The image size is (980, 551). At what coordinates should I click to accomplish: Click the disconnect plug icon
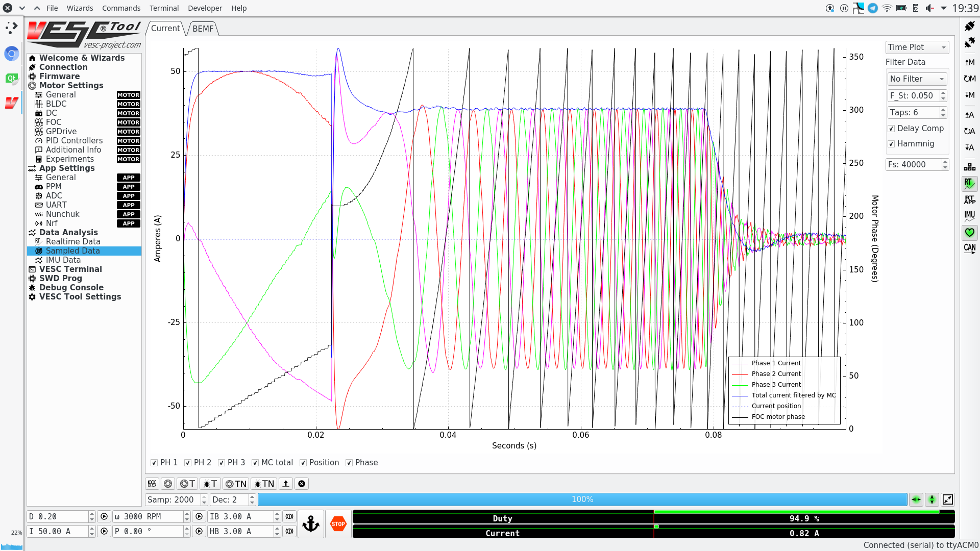pos(970,43)
